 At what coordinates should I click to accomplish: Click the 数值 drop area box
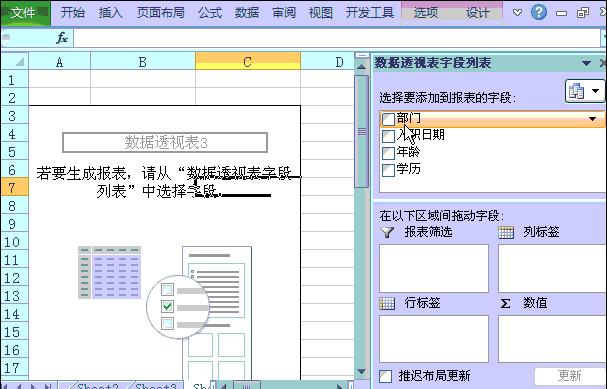point(552,339)
